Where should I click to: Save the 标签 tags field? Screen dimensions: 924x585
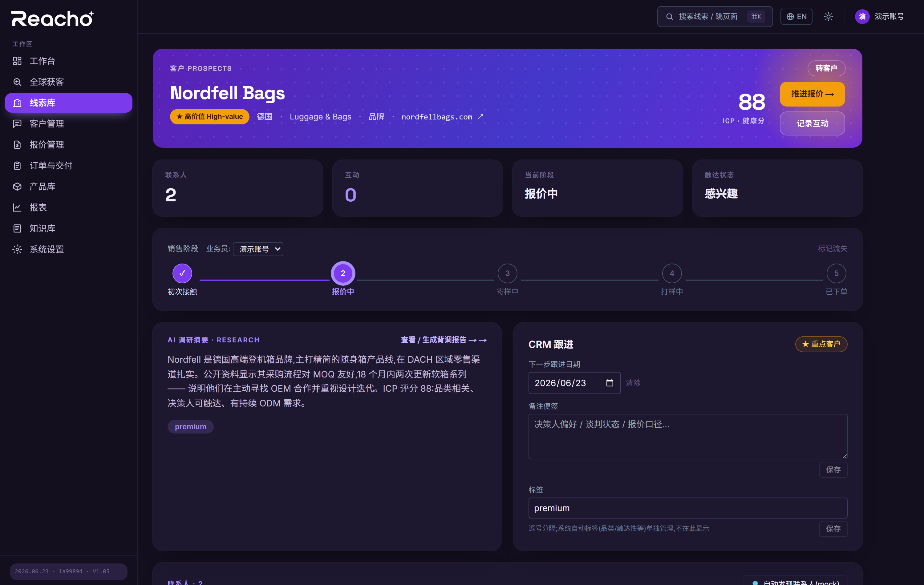click(x=833, y=529)
